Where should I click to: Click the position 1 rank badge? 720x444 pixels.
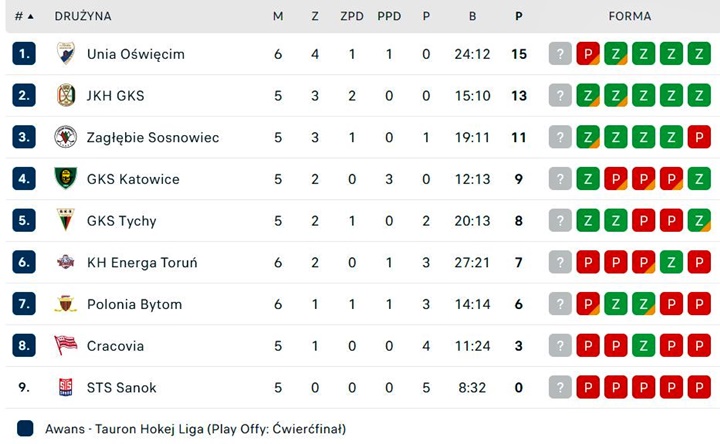[x=24, y=54]
